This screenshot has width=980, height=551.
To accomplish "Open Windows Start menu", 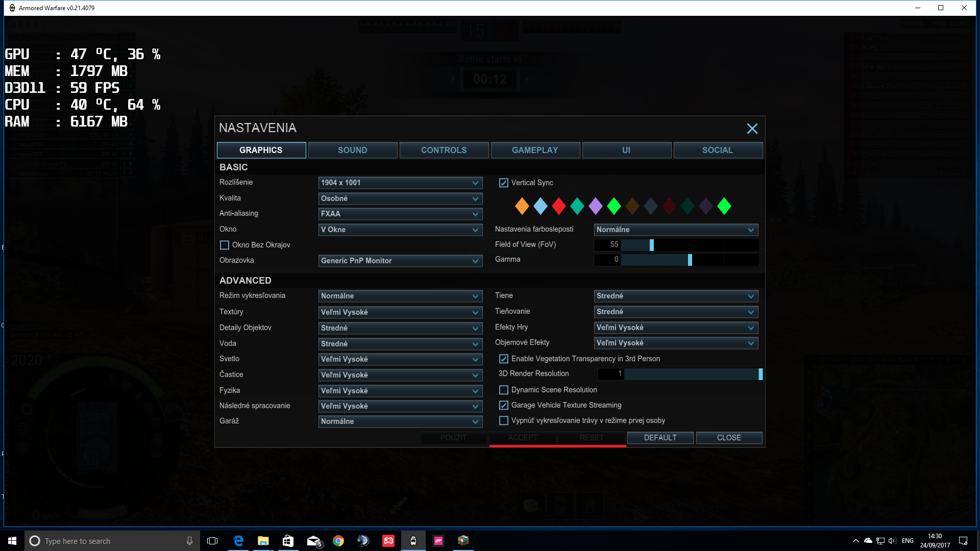I will click(x=12, y=541).
